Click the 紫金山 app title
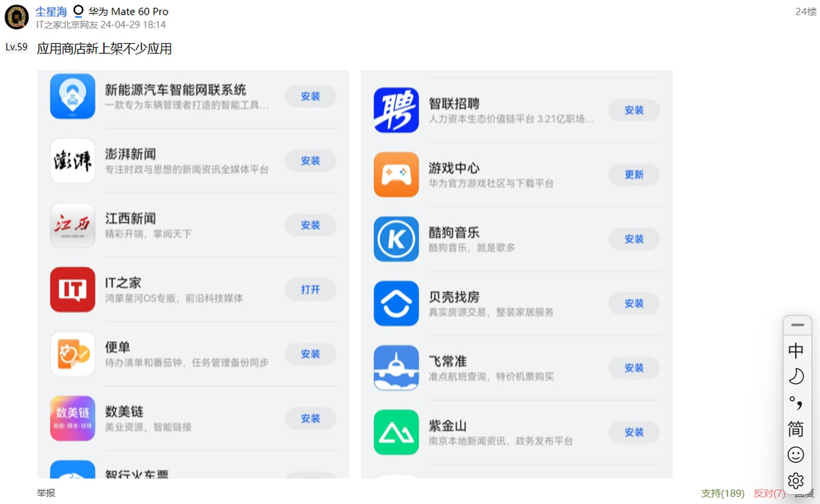The width and height of the screenshot is (820, 504). (x=448, y=426)
